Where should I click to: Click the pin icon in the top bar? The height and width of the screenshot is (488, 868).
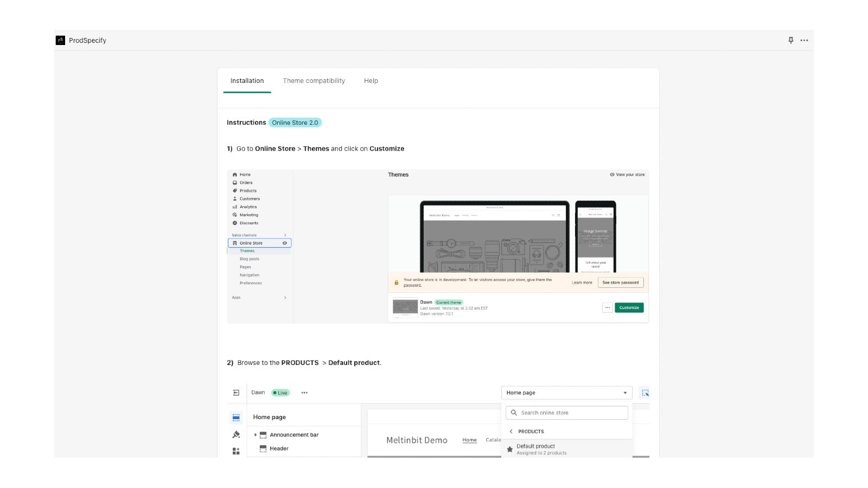[790, 40]
